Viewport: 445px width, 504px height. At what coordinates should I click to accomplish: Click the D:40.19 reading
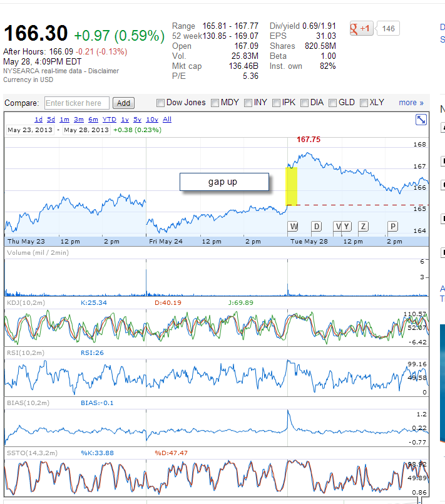(168, 303)
